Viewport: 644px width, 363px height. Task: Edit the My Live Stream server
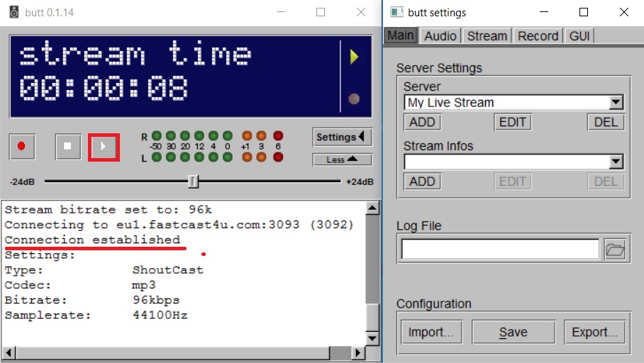click(513, 123)
